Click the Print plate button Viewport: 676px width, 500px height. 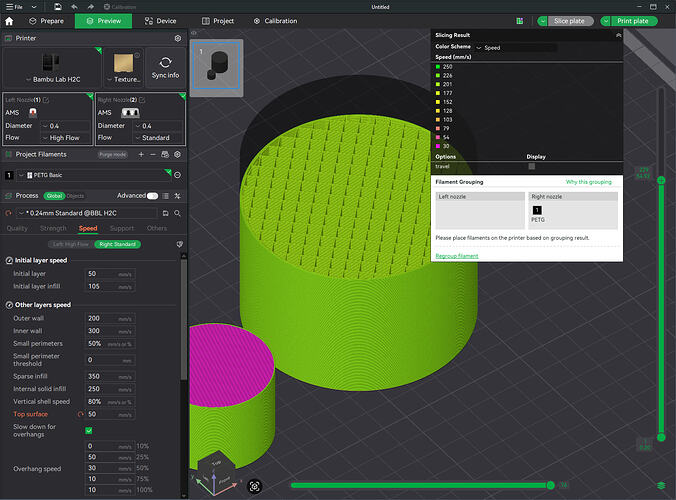[632, 21]
